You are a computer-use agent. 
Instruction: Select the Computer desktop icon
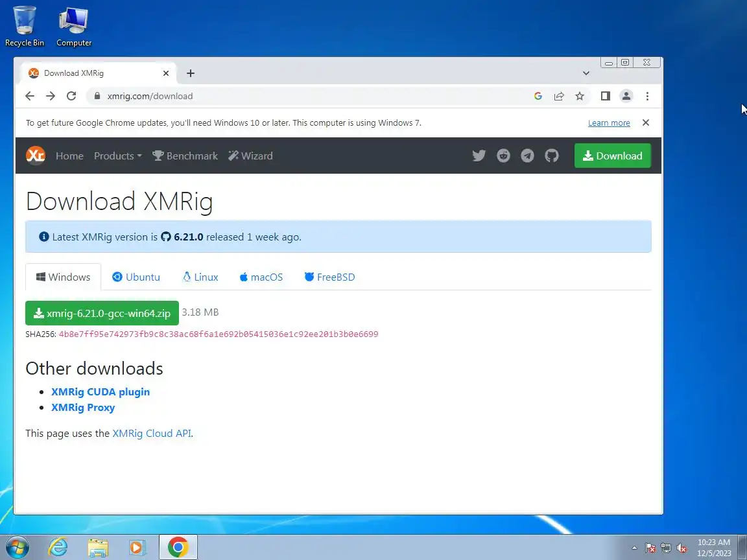[73, 27]
